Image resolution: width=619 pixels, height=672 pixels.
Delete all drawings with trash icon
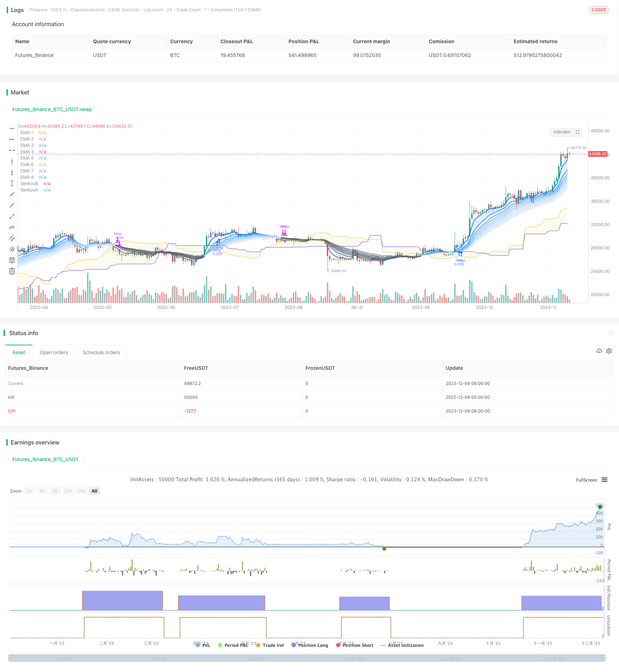[12, 271]
